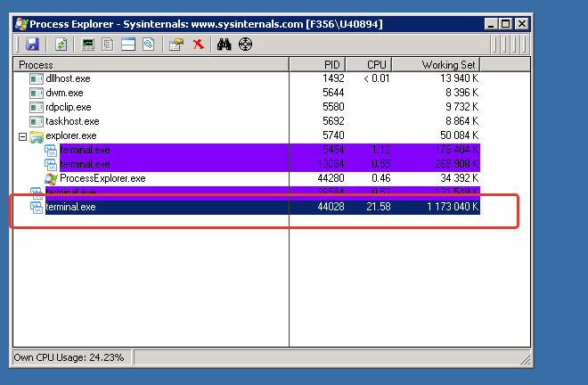Toggle the Show Process Tree icon
Screen dimensions: 588x385
108,45
